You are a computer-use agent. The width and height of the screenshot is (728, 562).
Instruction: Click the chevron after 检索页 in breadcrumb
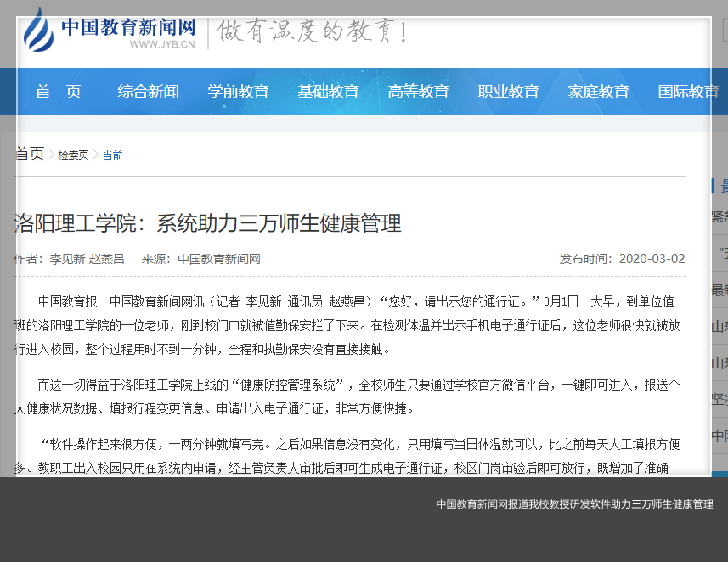(x=96, y=155)
